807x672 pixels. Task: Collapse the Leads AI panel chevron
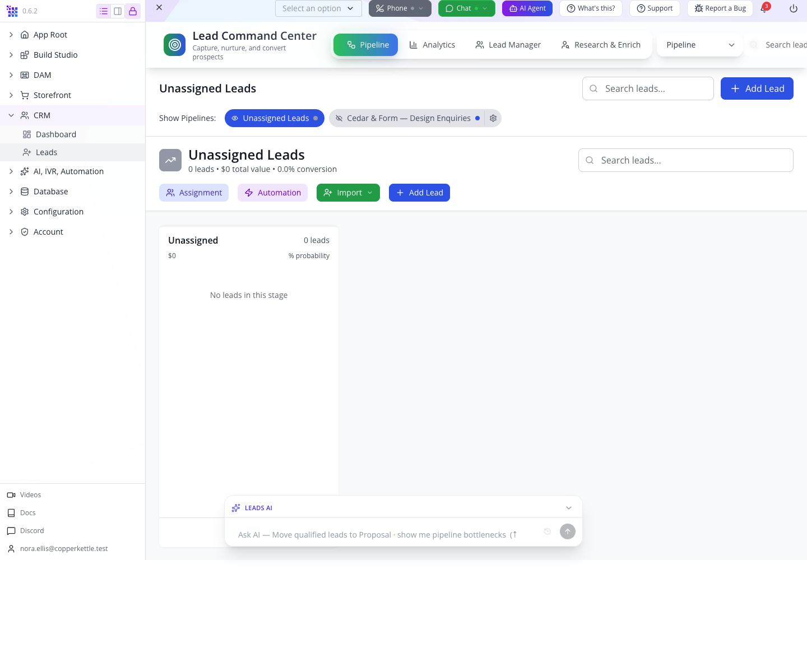pyautogui.click(x=569, y=508)
